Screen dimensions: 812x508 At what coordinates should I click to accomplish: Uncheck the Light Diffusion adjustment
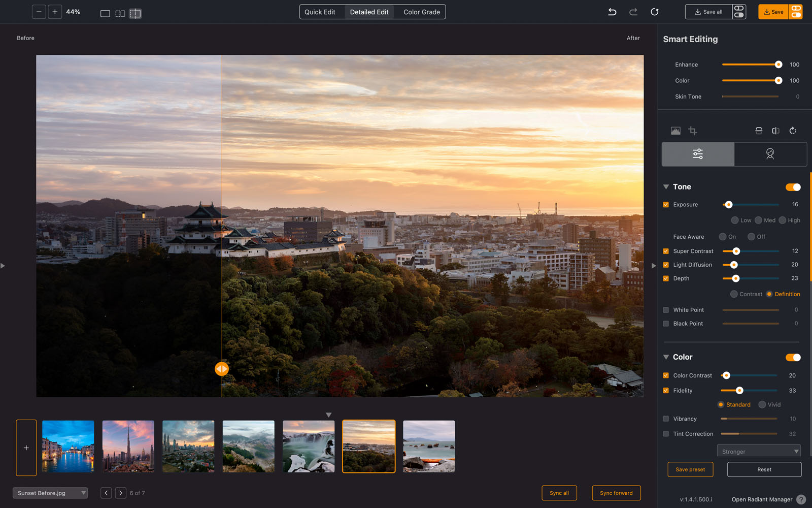(x=665, y=265)
